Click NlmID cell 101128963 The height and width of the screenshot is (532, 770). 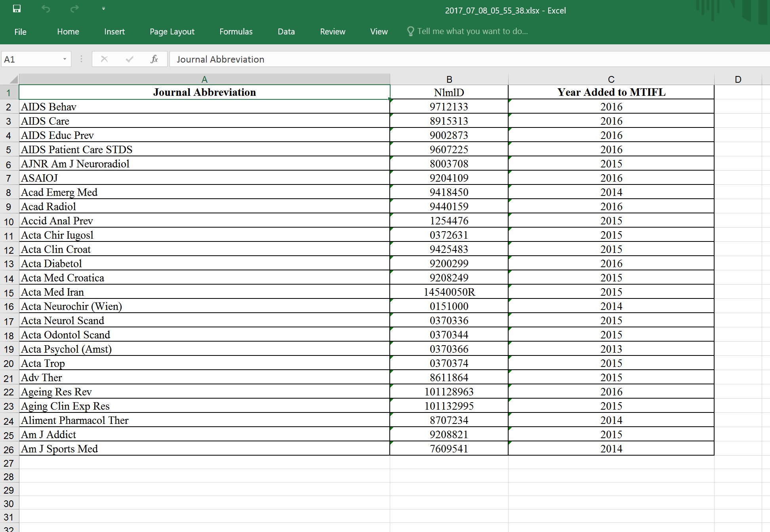click(x=449, y=391)
